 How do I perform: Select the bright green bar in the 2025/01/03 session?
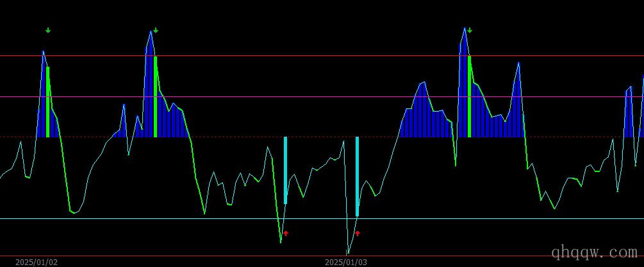pos(470,96)
